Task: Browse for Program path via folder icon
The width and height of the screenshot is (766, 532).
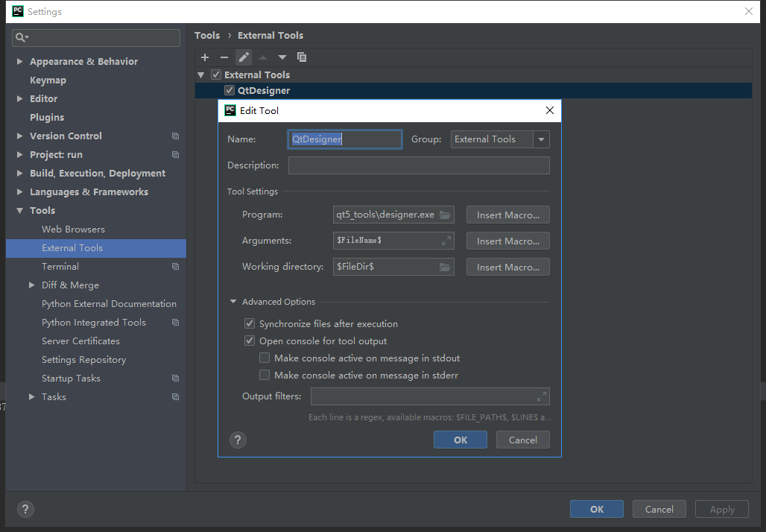Action: [445, 215]
